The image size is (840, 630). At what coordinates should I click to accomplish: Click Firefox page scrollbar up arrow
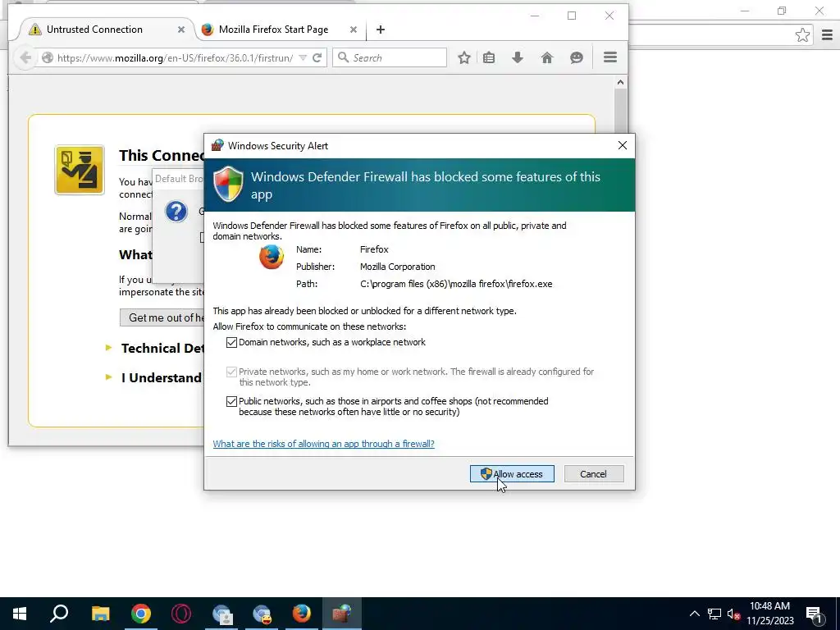click(x=620, y=83)
